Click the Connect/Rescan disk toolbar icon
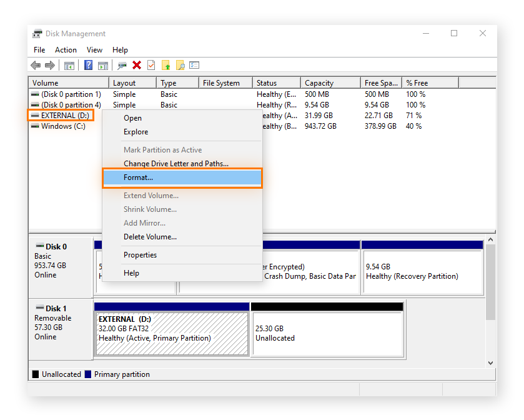 click(122, 66)
